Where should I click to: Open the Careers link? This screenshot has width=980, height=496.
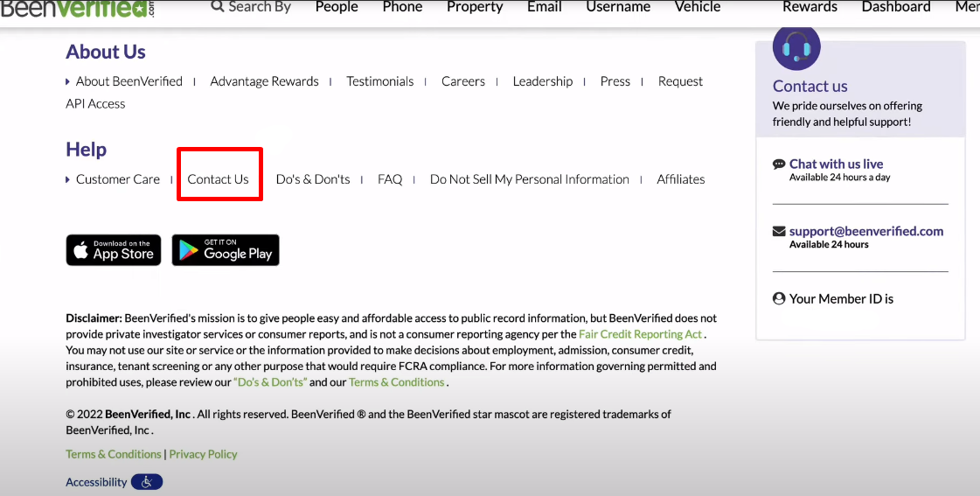point(463,81)
